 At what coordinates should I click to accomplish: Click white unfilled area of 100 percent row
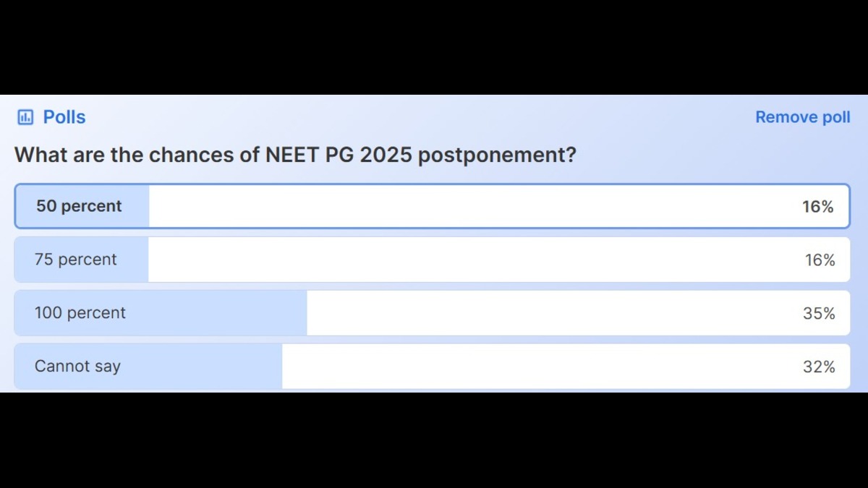(550, 313)
